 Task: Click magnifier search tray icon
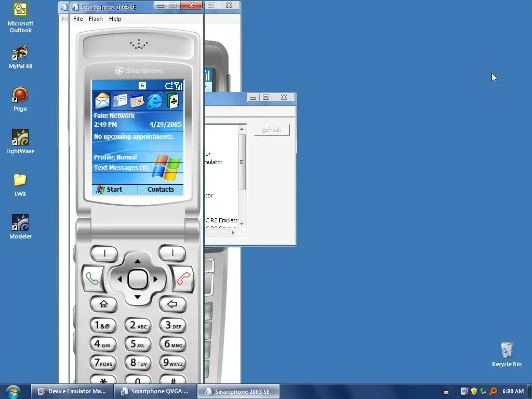tap(494, 391)
